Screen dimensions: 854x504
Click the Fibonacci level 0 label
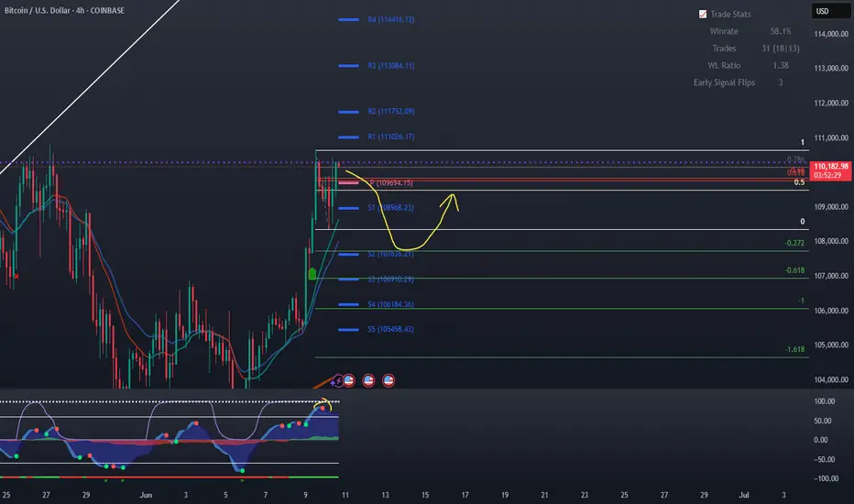(803, 221)
